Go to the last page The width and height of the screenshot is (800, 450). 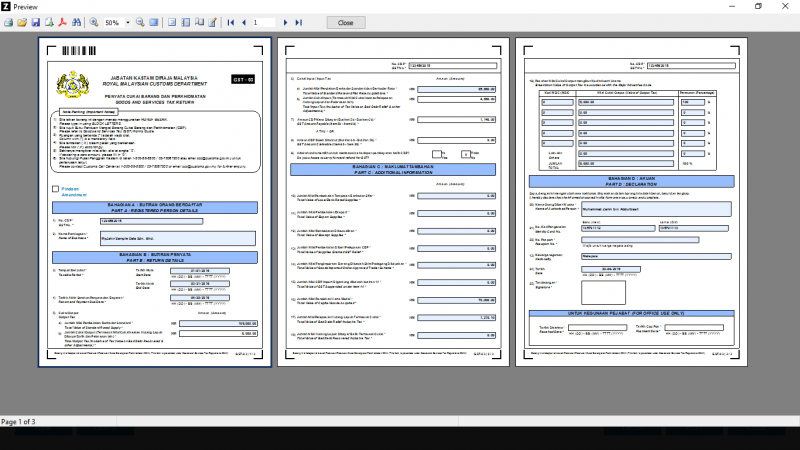pyautogui.click(x=298, y=22)
